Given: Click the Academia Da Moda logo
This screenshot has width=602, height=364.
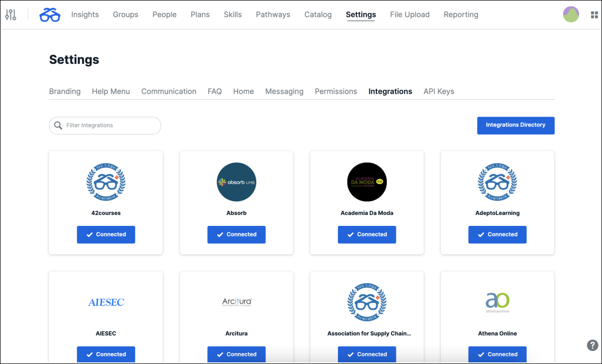Looking at the screenshot, I should click(367, 182).
